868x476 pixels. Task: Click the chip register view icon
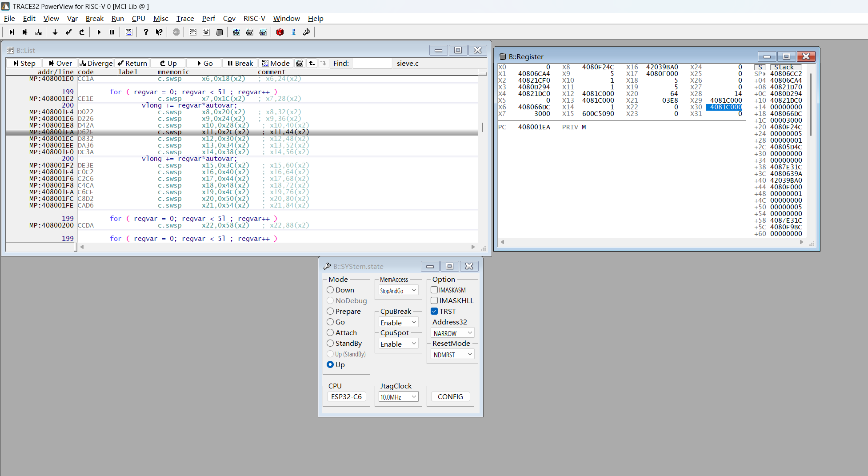click(220, 32)
